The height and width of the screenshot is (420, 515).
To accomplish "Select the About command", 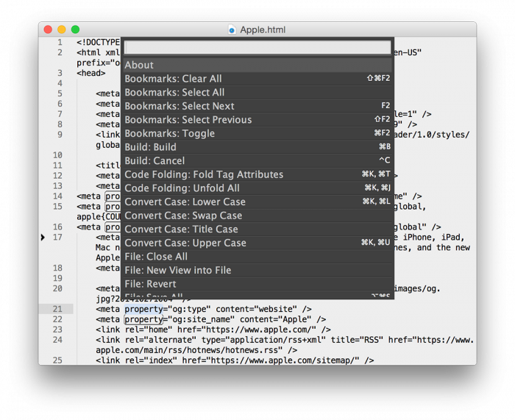I will [x=257, y=65].
